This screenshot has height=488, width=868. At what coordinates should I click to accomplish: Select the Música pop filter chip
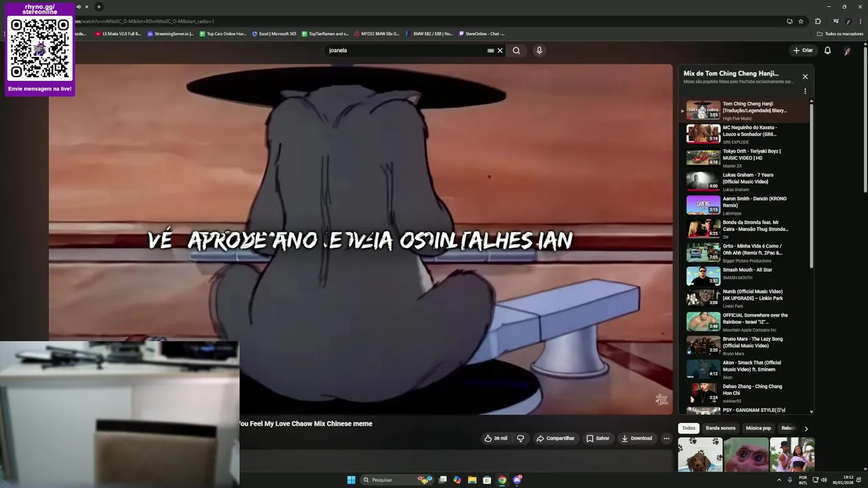[x=758, y=428]
